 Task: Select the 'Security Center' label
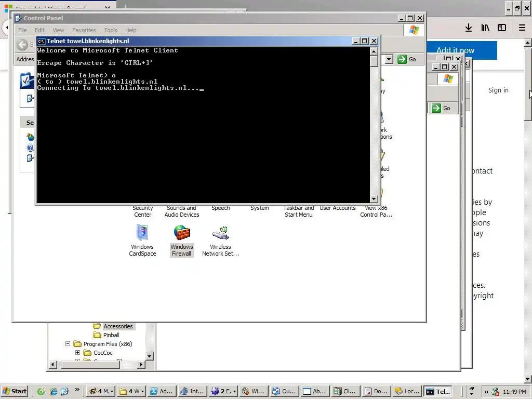click(x=143, y=211)
